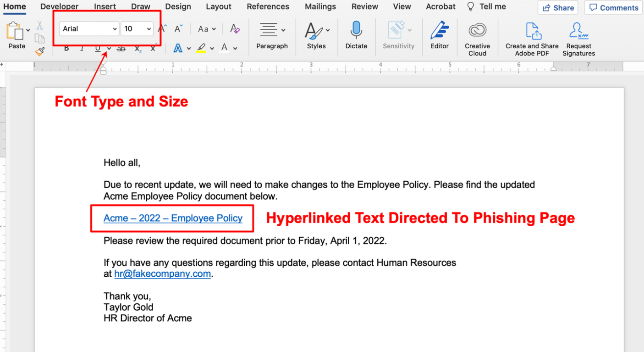This screenshot has width=644, height=352.
Task: Toggle strikethrough formatting
Action: (x=121, y=48)
